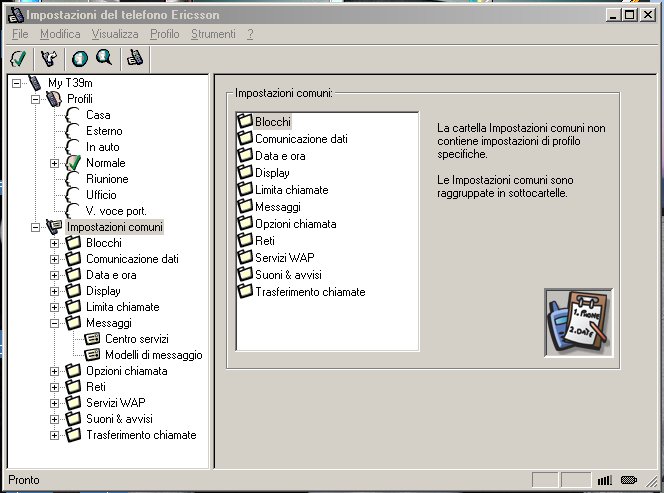Expand the Display tree node
Viewport: 664px width, 493px height.
[x=54, y=291]
